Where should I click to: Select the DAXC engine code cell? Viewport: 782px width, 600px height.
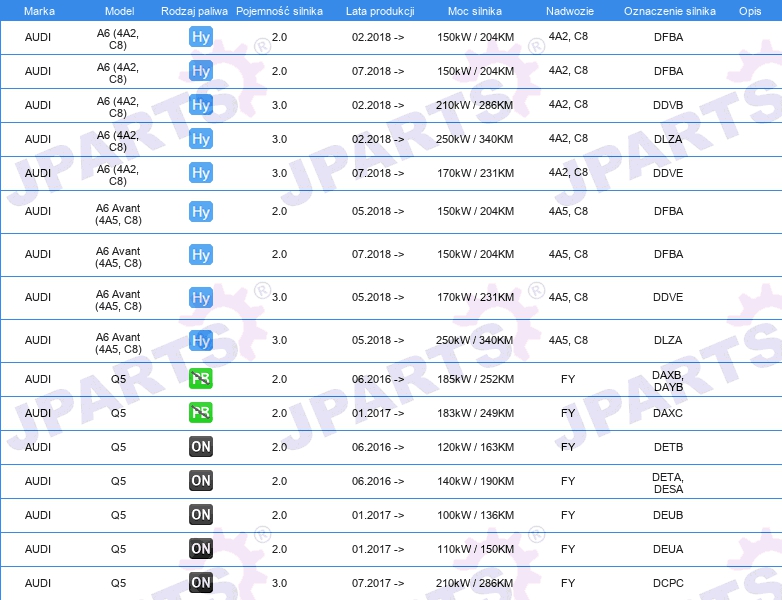668,413
